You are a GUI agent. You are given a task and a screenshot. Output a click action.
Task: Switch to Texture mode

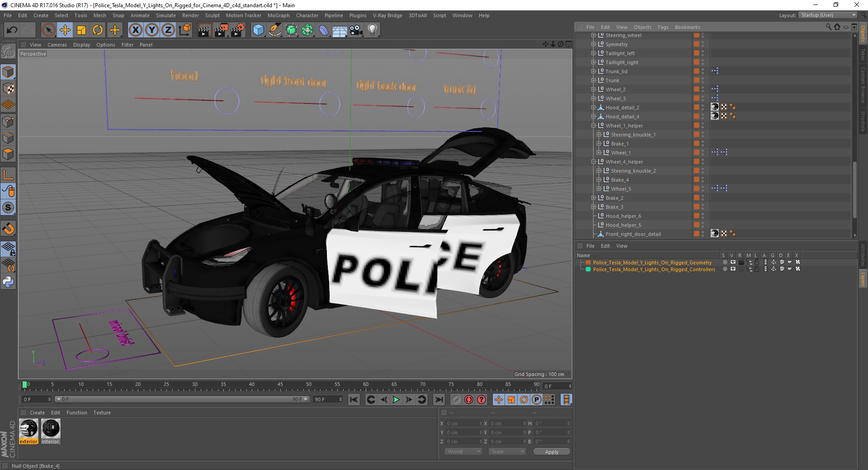click(8, 89)
